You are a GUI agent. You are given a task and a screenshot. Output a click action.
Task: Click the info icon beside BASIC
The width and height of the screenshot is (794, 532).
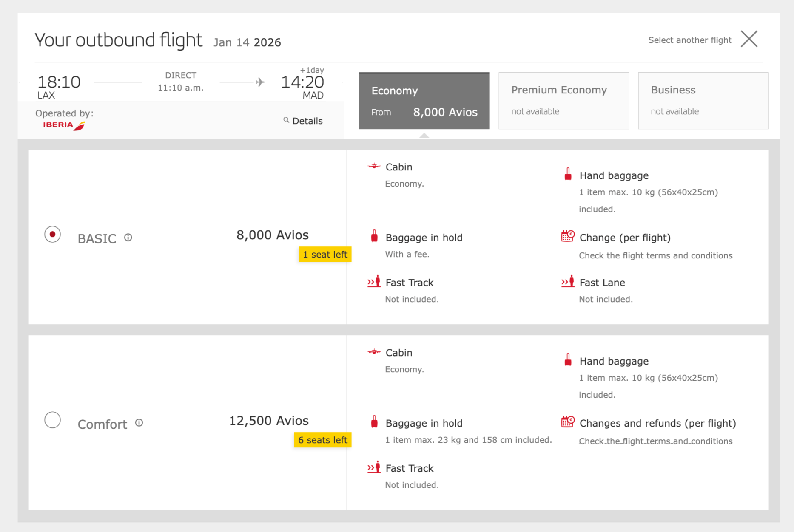[128, 238]
